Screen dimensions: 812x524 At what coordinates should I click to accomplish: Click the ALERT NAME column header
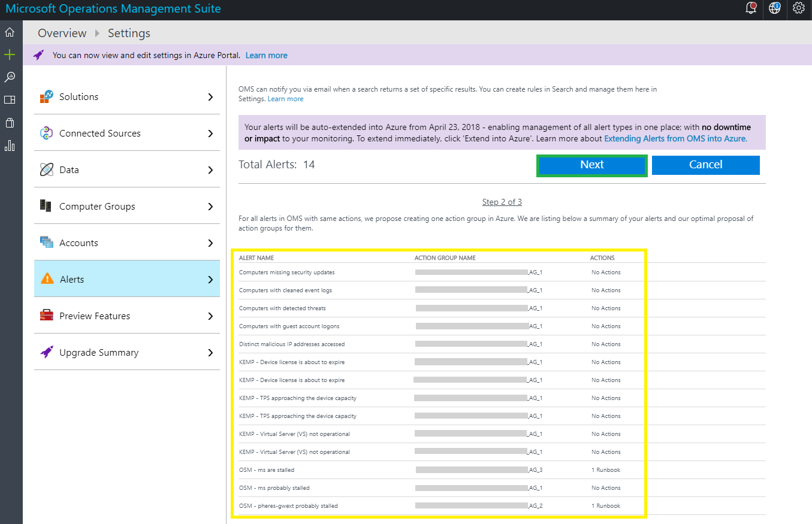point(256,258)
